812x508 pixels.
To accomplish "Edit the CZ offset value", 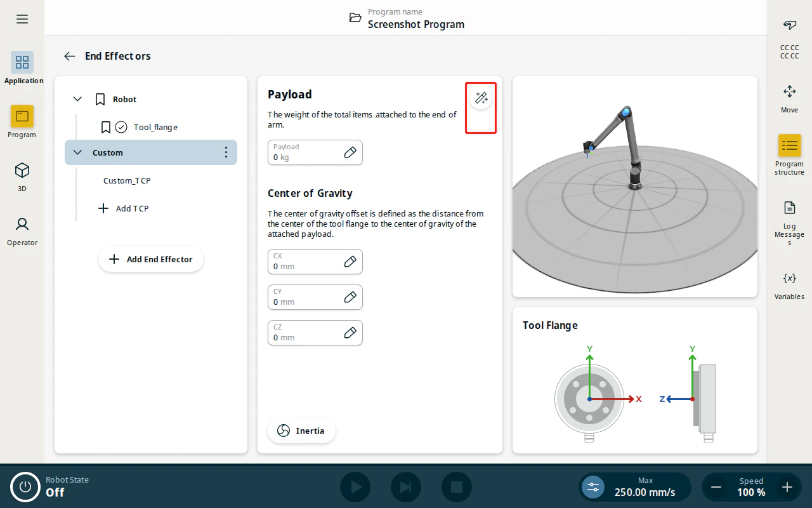I will click(x=350, y=333).
